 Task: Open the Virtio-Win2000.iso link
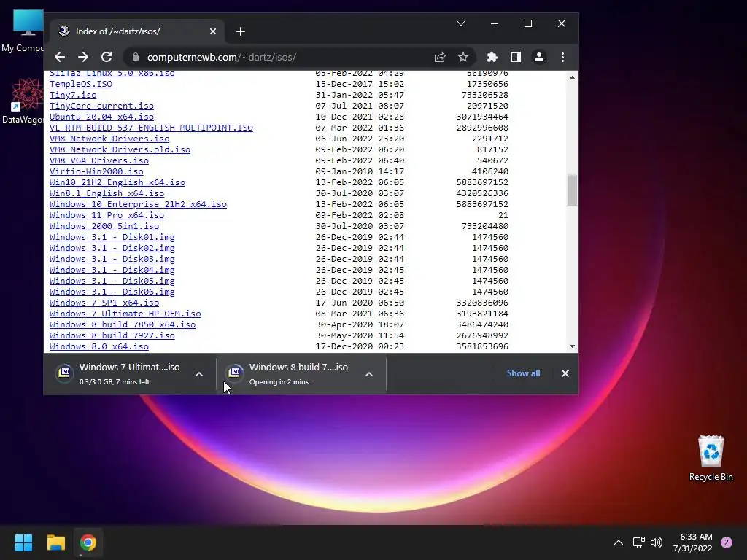point(96,171)
